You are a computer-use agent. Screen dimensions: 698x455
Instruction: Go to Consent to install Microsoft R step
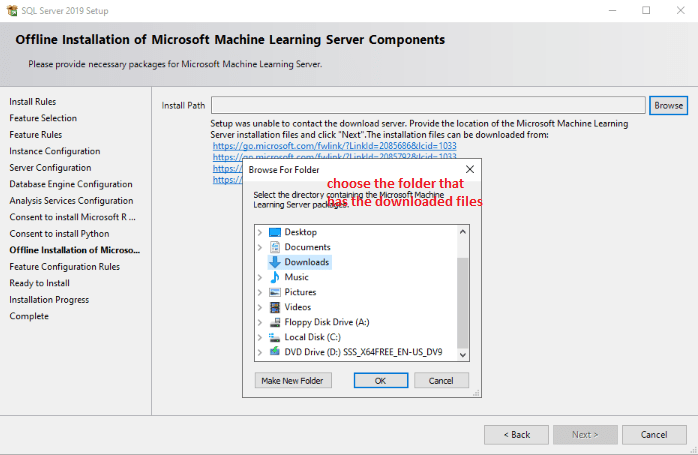72,217
